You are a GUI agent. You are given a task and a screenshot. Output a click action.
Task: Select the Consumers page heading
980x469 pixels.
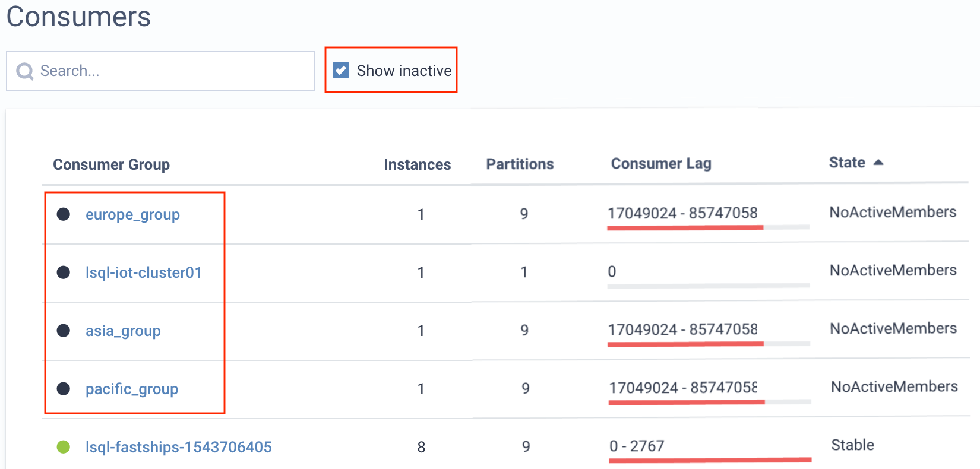tap(78, 16)
